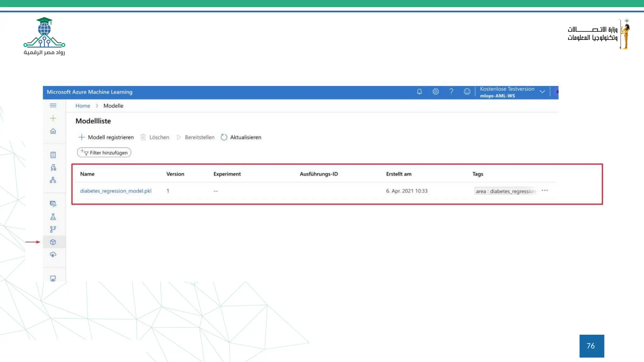
Task: Open the settings gear icon
Action: click(436, 91)
